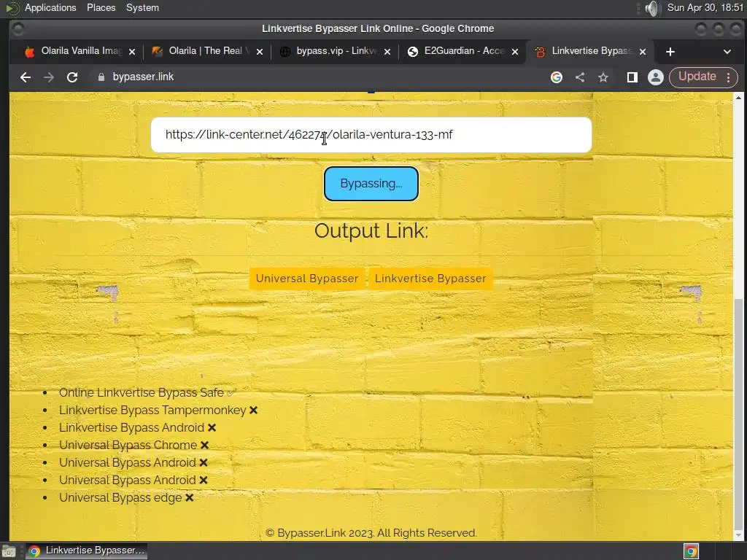
Task: Click the Output Link heading text
Action: [x=371, y=231]
